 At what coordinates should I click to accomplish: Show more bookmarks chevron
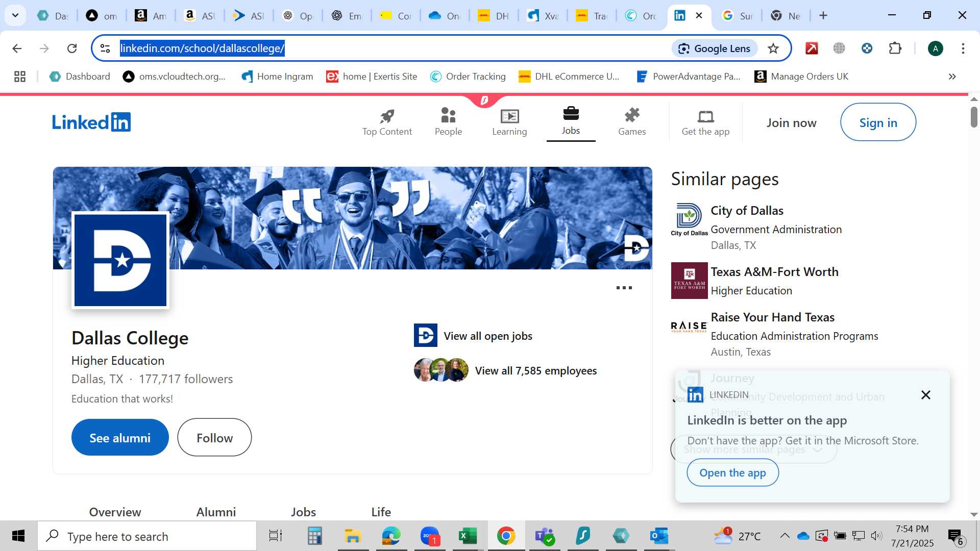point(952,77)
